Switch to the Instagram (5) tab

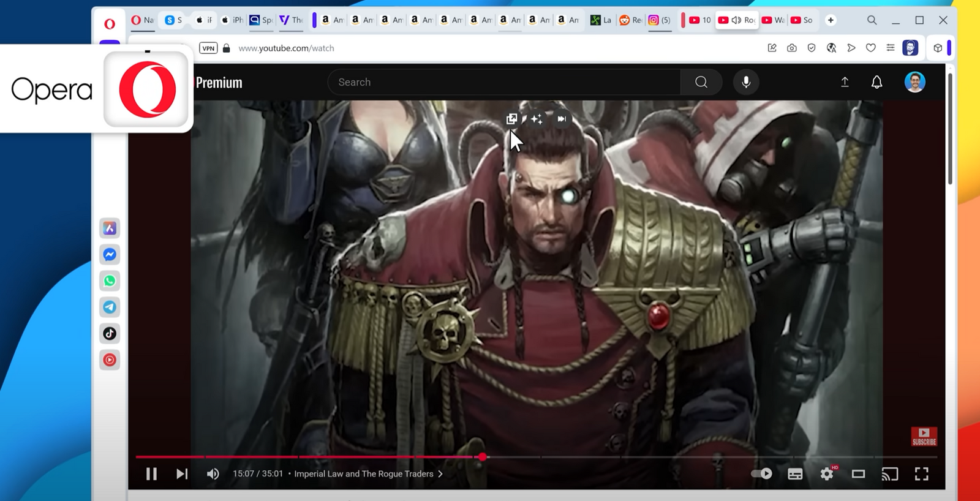660,20
